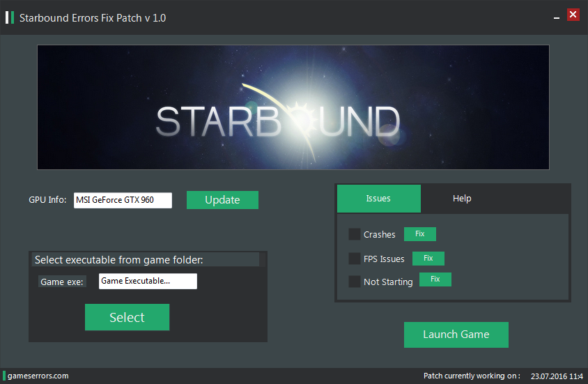Screen dimensions: 588x384
Task: Open the Help tab
Action: coord(462,199)
